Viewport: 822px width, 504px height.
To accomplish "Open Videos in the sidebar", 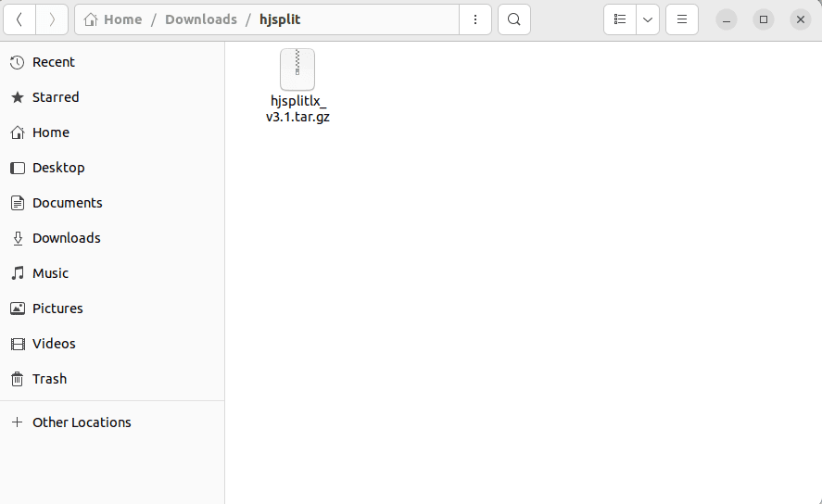I will [112, 344].
